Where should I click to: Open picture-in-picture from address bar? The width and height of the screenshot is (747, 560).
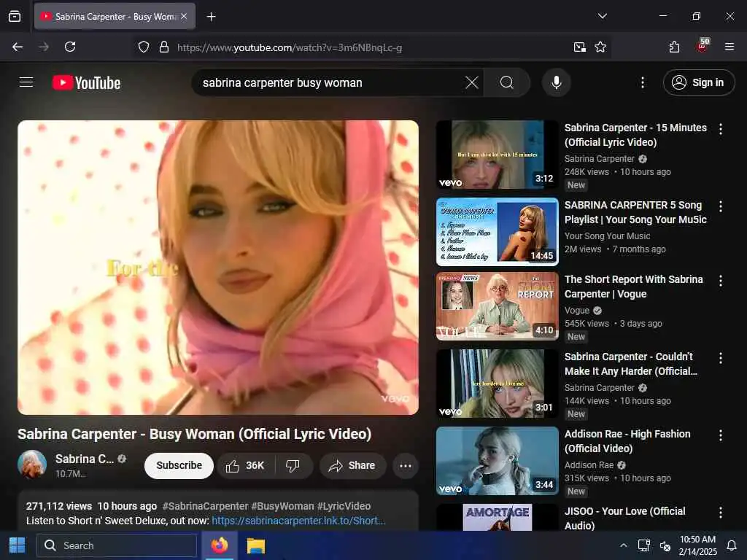coord(580,47)
